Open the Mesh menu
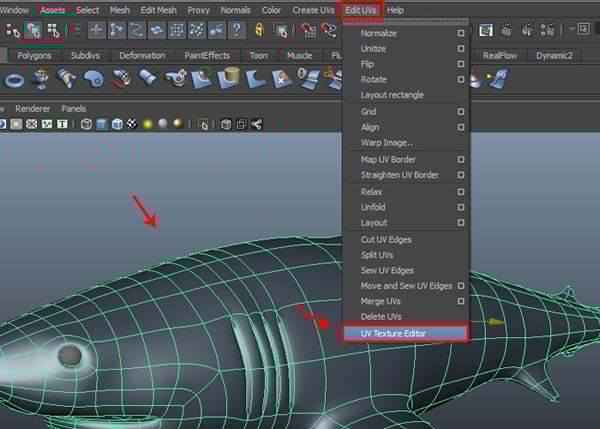600x429 pixels. (120, 10)
